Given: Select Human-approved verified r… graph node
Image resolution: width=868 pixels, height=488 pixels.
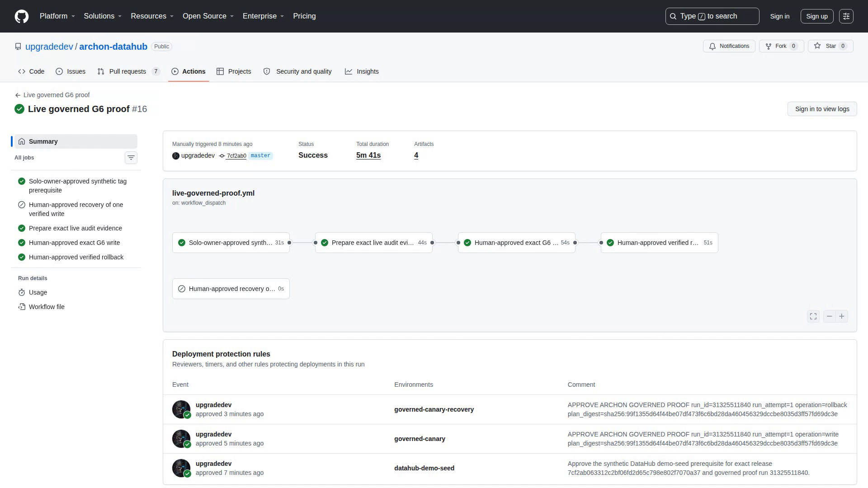Looking at the screenshot, I should [660, 243].
